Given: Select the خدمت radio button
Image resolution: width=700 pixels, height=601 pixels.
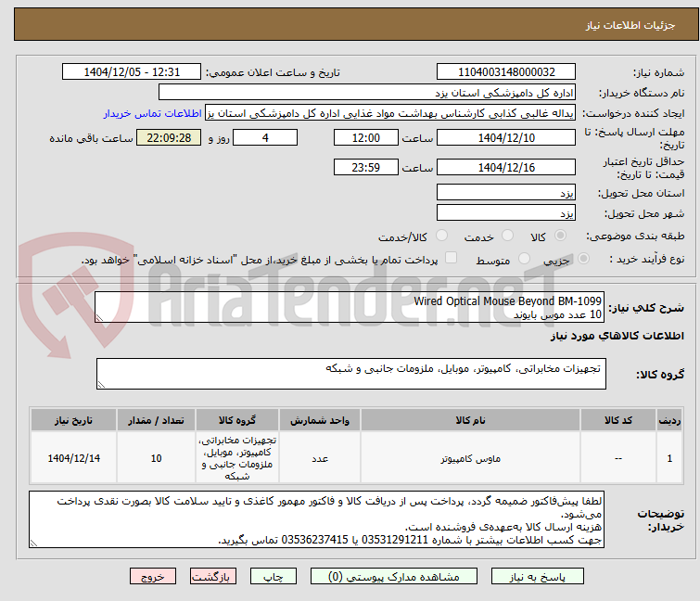Looking at the screenshot, I should tap(507, 236).
